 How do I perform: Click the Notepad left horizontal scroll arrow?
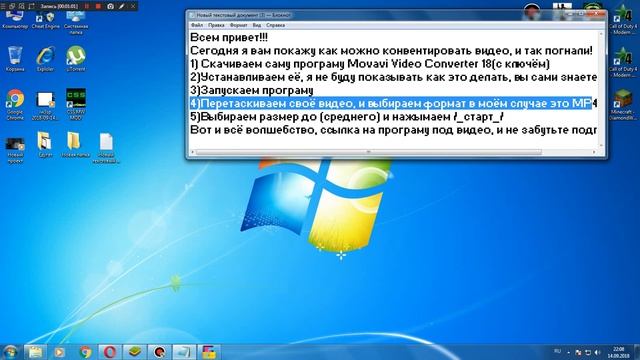[193, 152]
